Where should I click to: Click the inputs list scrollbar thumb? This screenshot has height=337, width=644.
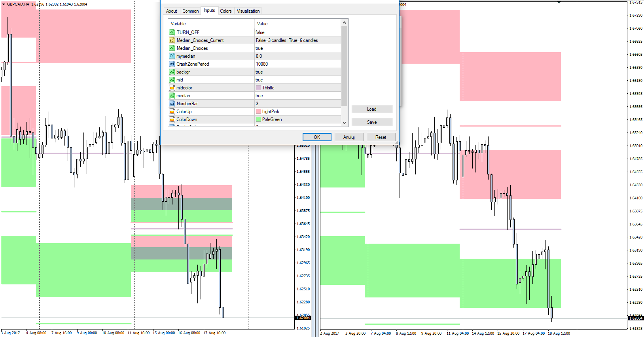pos(344,66)
